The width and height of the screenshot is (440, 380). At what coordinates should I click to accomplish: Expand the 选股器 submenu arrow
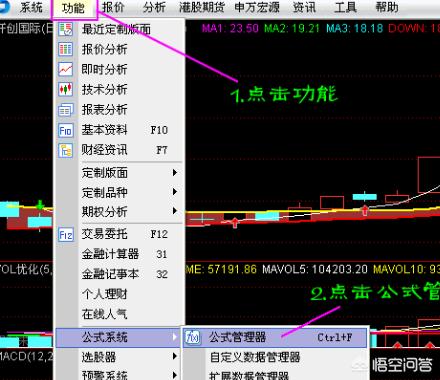(175, 356)
